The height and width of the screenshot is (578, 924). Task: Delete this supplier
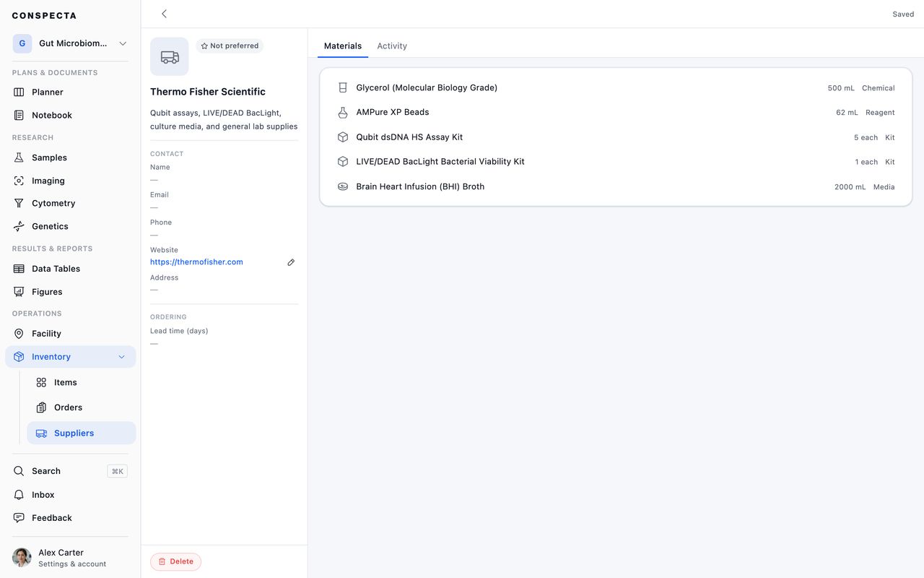[x=175, y=561]
